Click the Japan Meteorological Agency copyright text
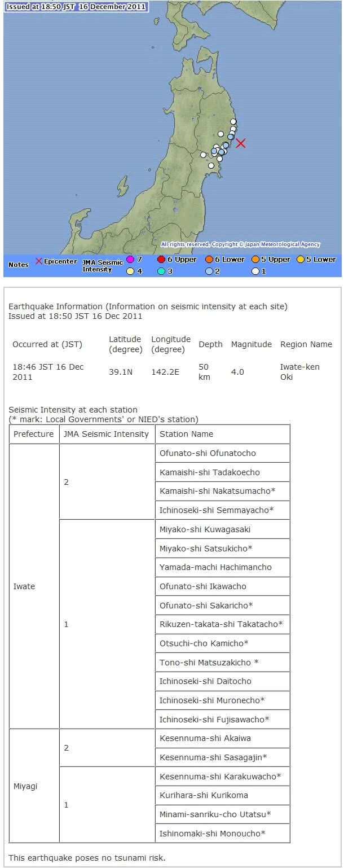The height and width of the screenshot is (868, 344). pyautogui.click(x=240, y=244)
